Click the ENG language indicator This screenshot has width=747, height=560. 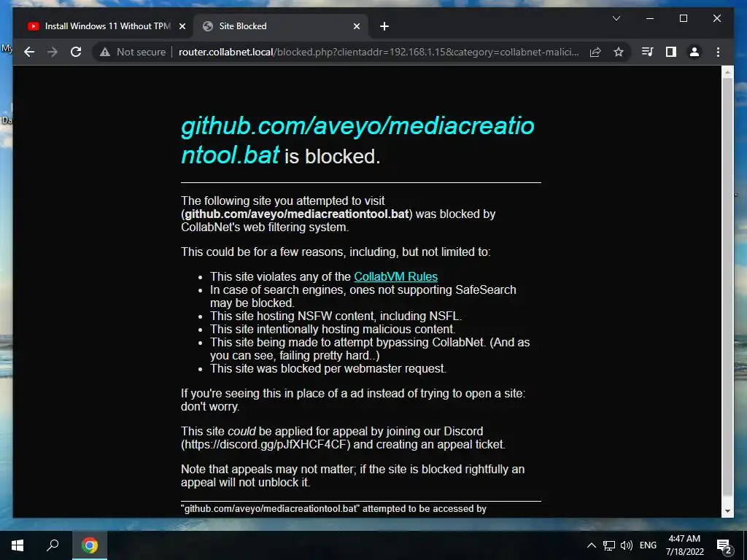pyautogui.click(x=648, y=545)
